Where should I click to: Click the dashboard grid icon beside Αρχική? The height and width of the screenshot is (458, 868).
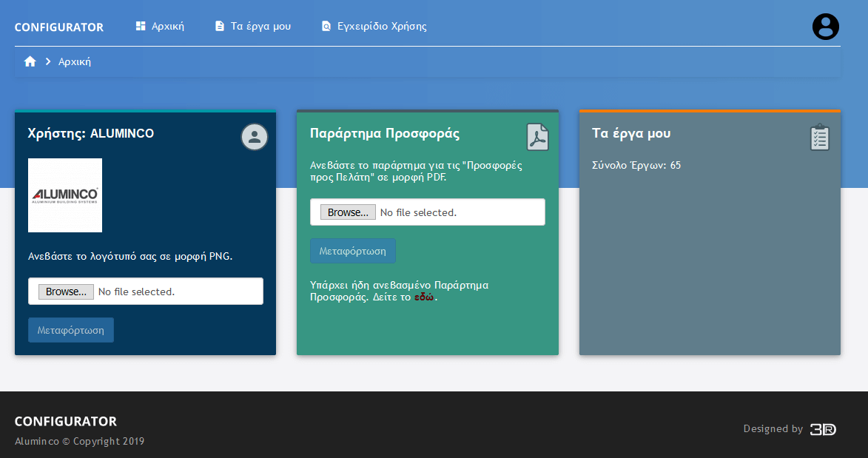tap(141, 27)
